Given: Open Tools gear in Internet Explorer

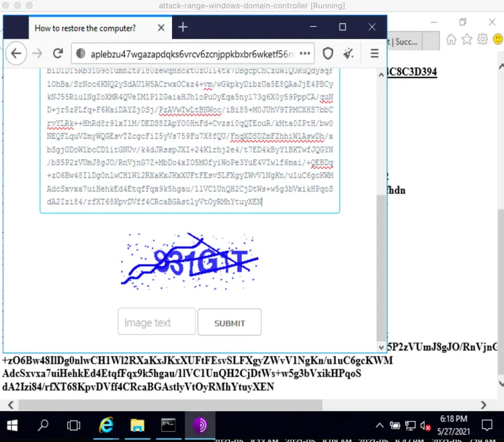Looking at the screenshot, I should pyautogui.click(x=482, y=40).
